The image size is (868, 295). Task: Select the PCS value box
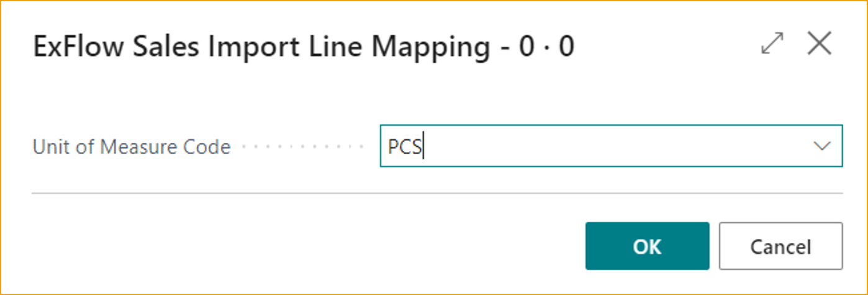click(596, 147)
